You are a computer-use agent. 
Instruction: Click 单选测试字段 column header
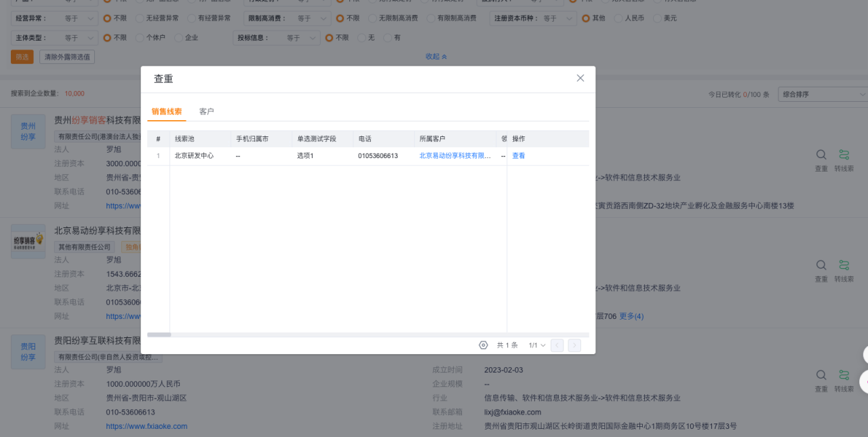click(x=322, y=139)
